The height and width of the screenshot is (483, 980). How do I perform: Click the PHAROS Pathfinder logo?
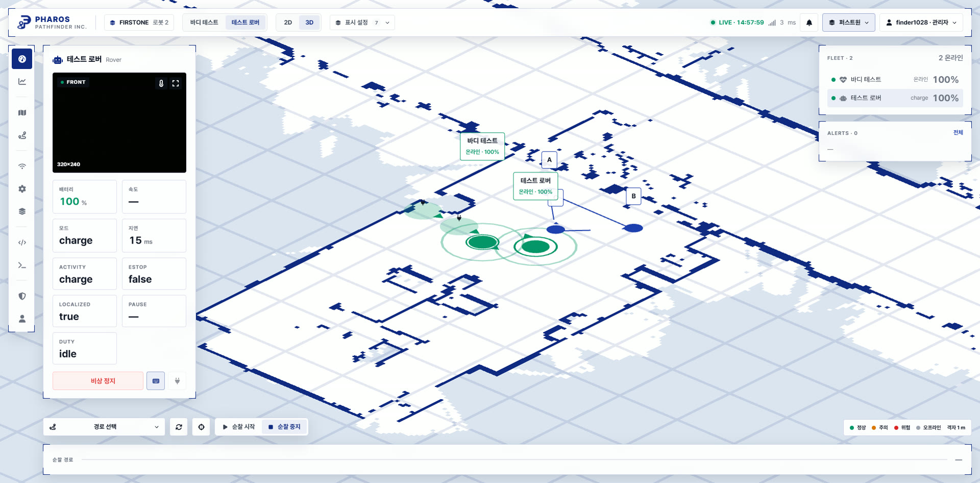[x=52, y=22]
